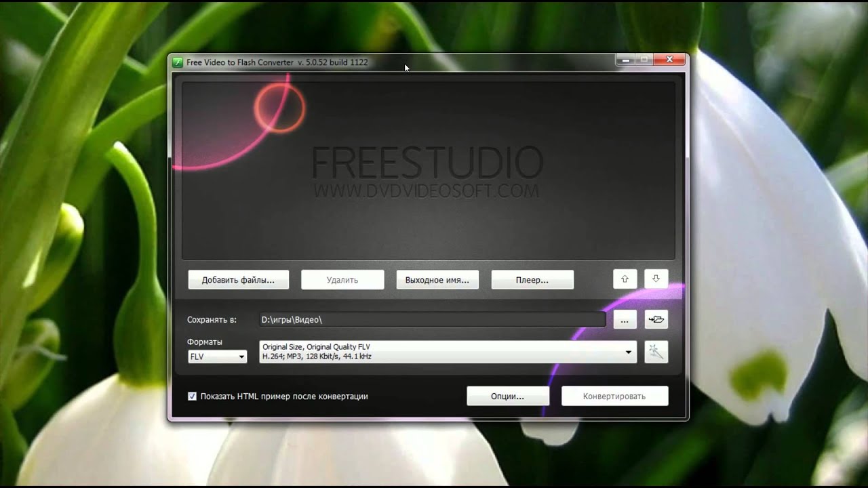Click the move up arrow button
The width and height of the screenshot is (868, 488).
click(x=625, y=279)
